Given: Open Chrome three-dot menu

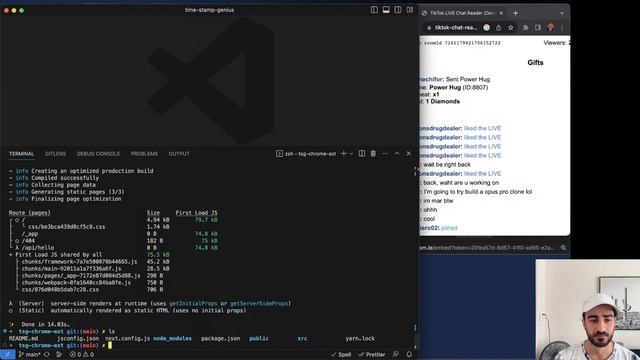Looking at the screenshot, I should 562,27.
